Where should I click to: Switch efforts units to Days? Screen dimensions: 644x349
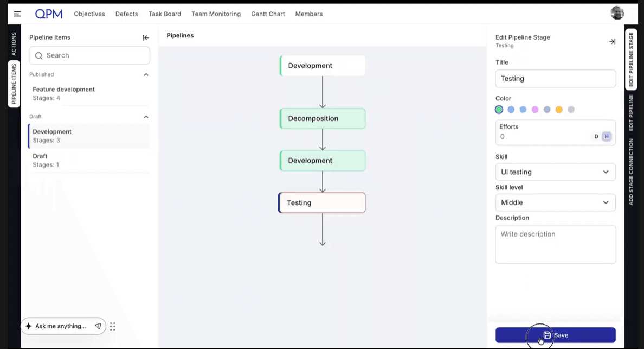pyautogui.click(x=596, y=136)
